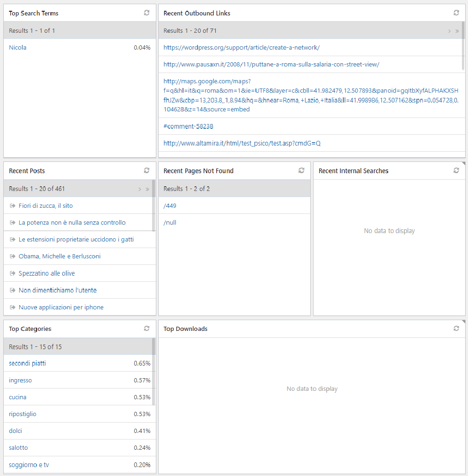This screenshot has width=468, height=476.
Task: Refresh the Top Search Terms panel
Action: pyautogui.click(x=146, y=13)
